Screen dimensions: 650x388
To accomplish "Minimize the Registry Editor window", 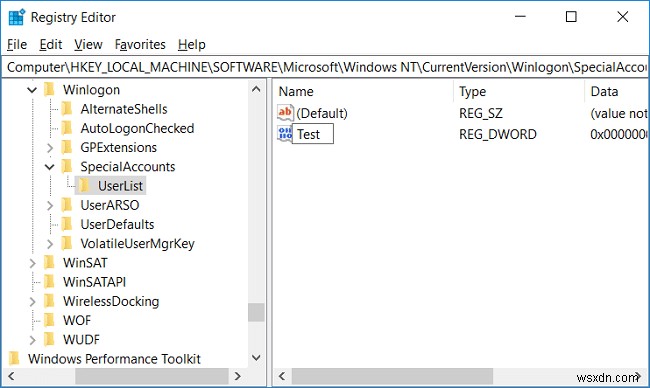I will (520, 17).
